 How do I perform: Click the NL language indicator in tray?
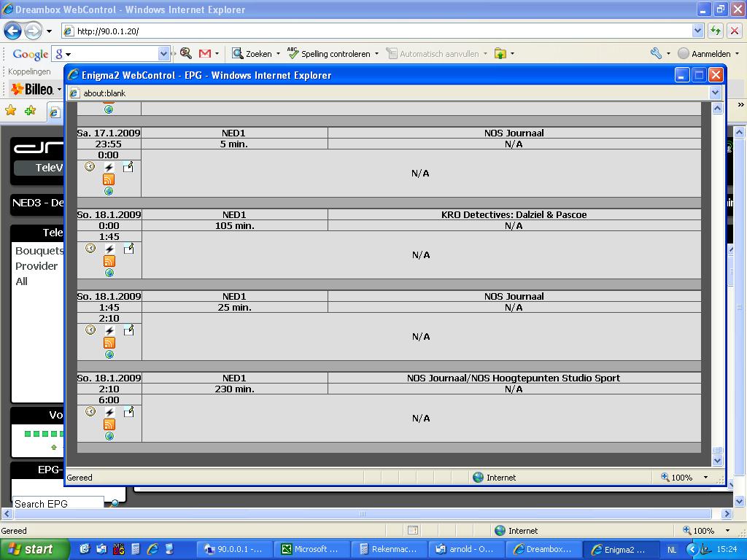click(672, 550)
